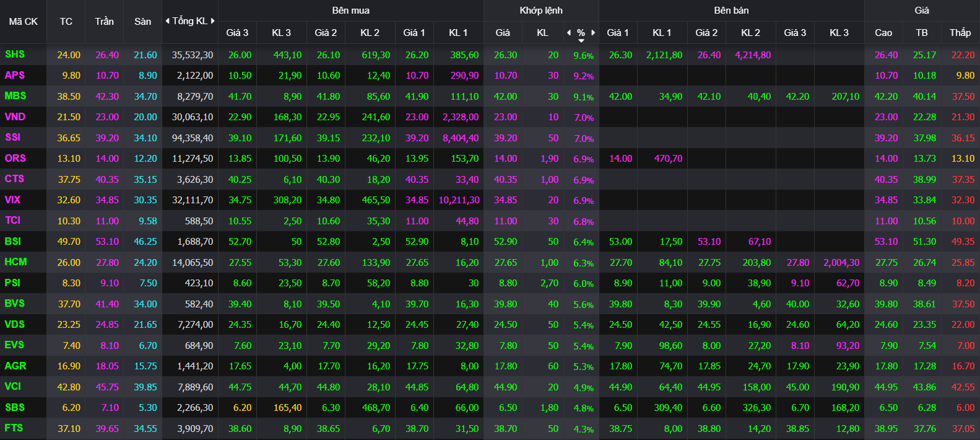This screenshot has width=980, height=440.
Task: Open the VCI stock ticker
Action: (13, 386)
